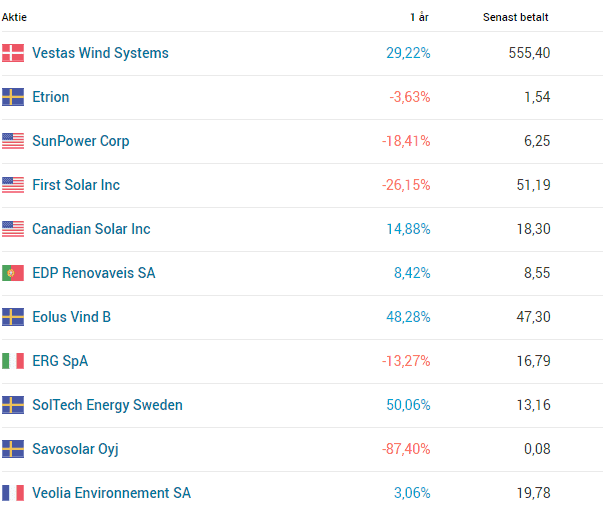Click the last paid price 6,25
This screenshot has width=603, height=511.
[537, 141]
